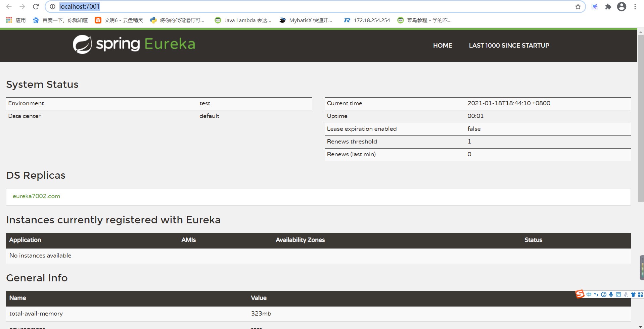Image resolution: width=644 pixels, height=329 pixels.
Task: Click the total-avail-memory name cell
Action: (x=36, y=314)
